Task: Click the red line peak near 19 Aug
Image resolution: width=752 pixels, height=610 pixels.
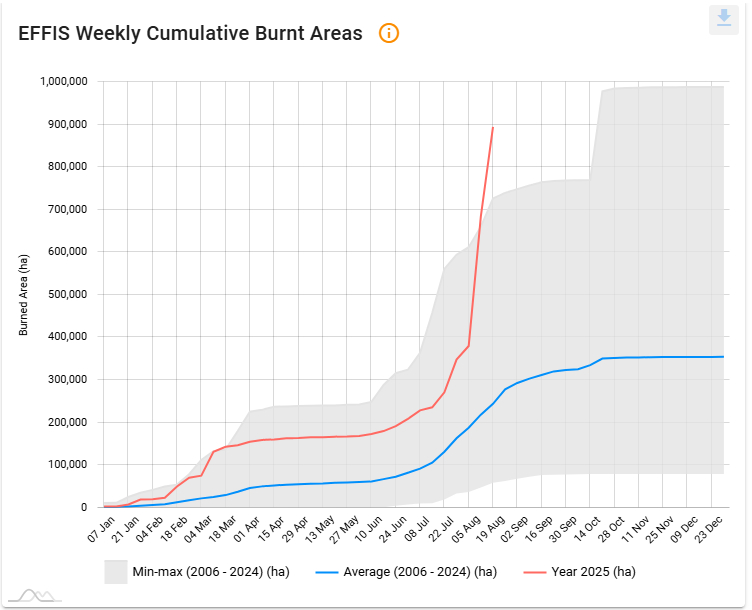Action: coord(493,128)
